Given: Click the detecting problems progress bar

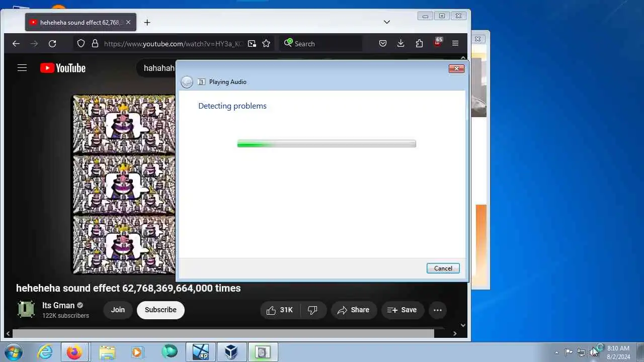Looking at the screenshot, I should click(x=327, y=144).
